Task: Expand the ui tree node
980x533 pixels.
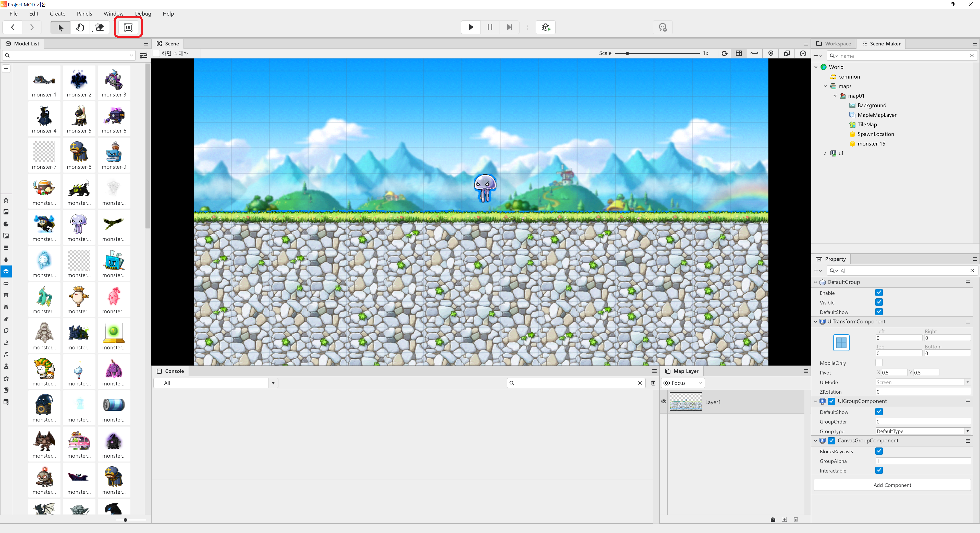Action: tap(826, 153)
